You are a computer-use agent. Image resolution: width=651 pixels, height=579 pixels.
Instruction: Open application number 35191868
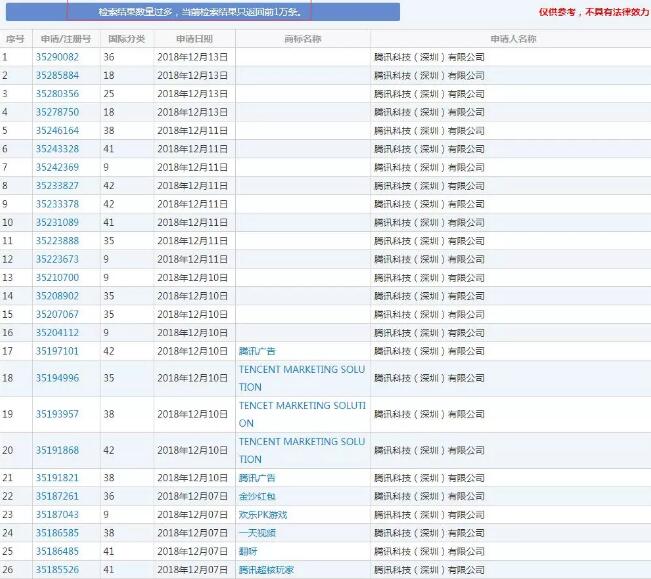(57, 450)
